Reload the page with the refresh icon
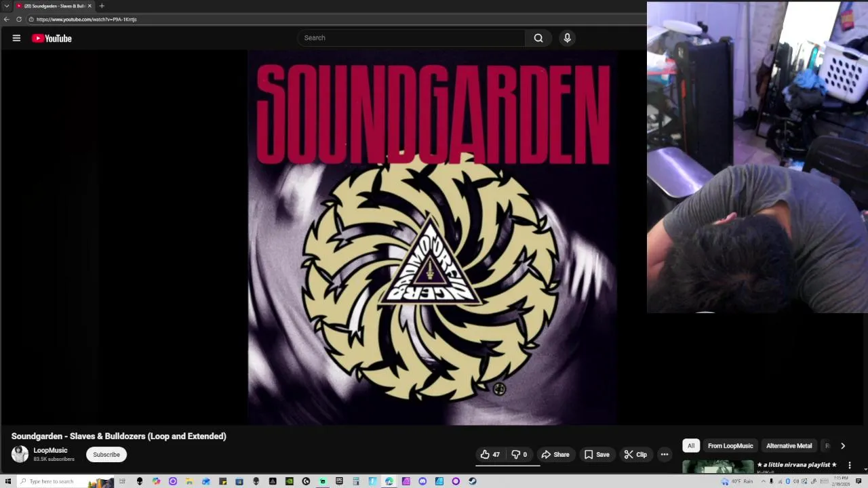The height and width of the screenshot is (488, 868). click(x=19, y=19)
